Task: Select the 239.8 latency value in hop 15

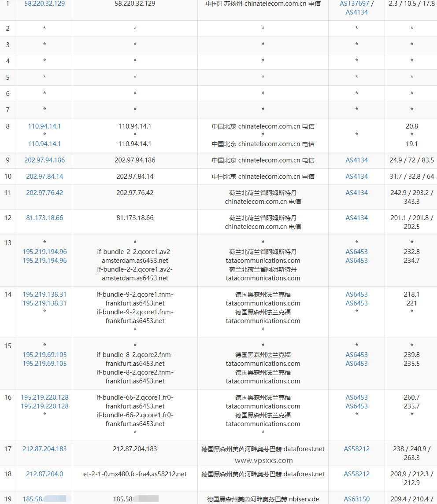Action: point(411,355)
